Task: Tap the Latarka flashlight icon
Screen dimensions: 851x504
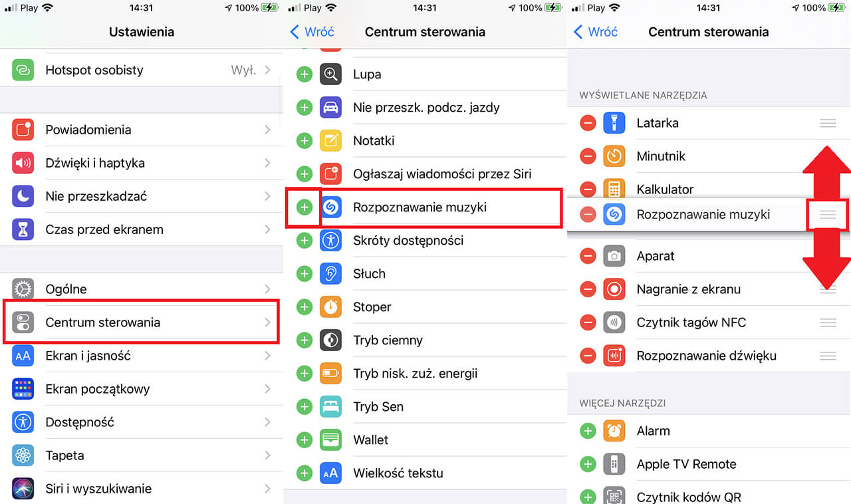Action: click(614, 123)
